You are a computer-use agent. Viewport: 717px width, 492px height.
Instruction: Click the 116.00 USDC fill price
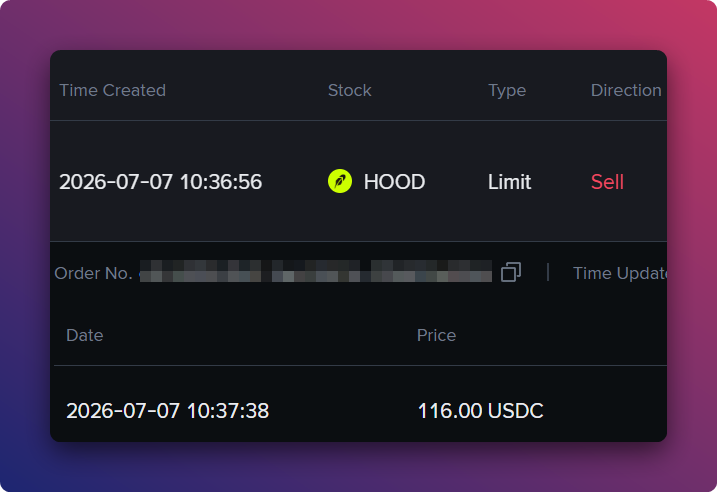(481, 411)
